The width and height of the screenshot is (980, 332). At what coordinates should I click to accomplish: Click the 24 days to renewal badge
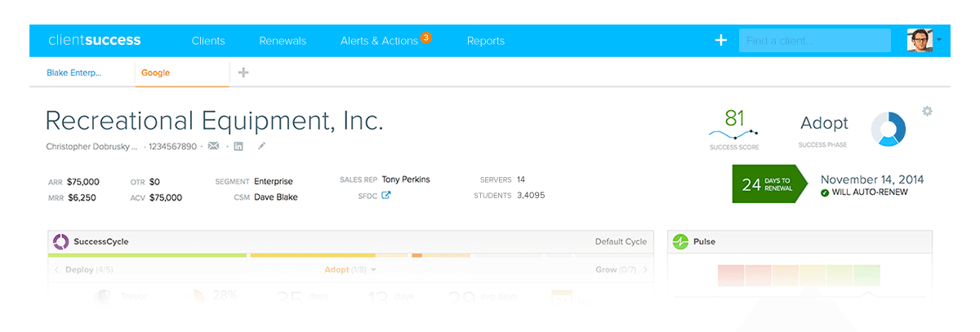coord(769,184)
